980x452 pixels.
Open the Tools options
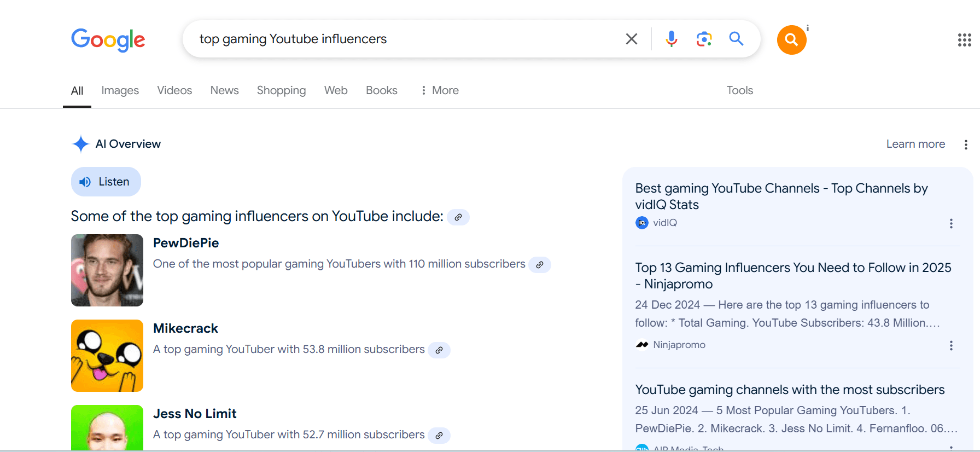coord(740,90)
